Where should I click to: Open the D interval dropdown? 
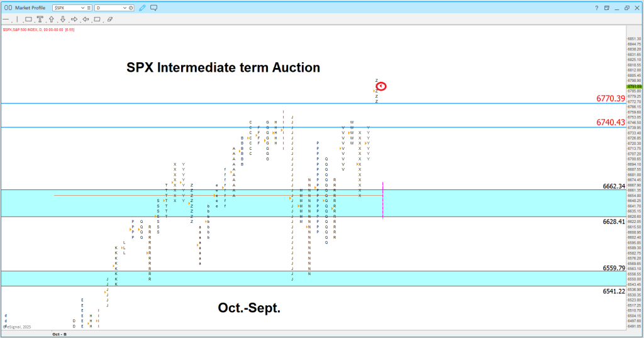click(125, 8)
